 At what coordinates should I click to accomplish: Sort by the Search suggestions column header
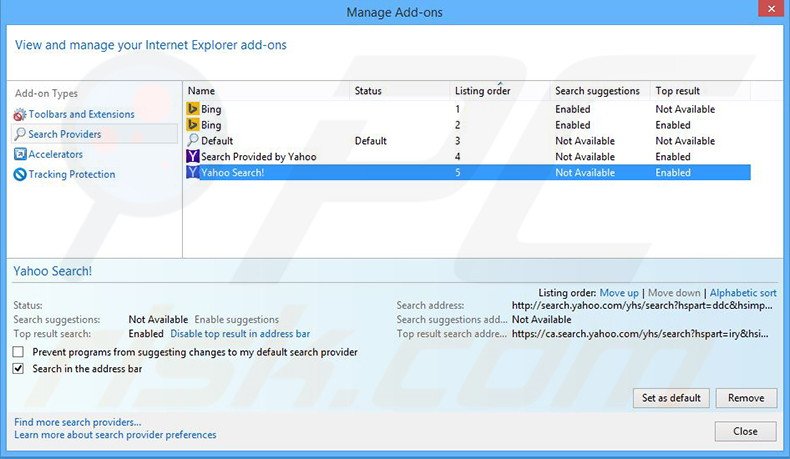(600, 91)
